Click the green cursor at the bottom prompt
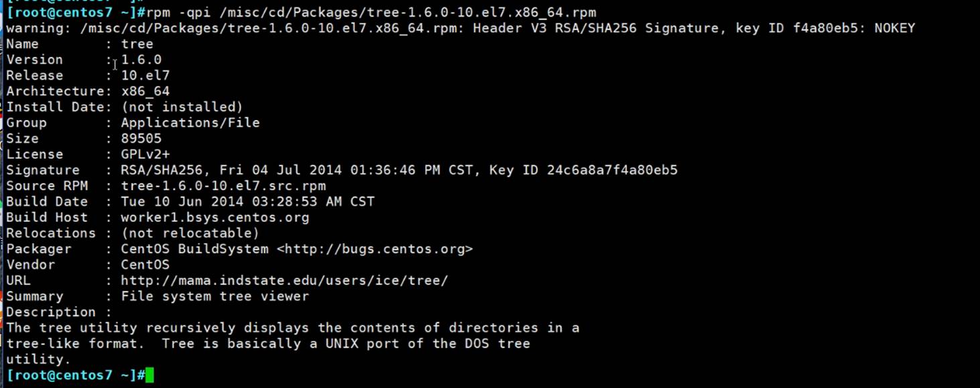The width and height of the screenshot is (980, 388). coord(149,375)
